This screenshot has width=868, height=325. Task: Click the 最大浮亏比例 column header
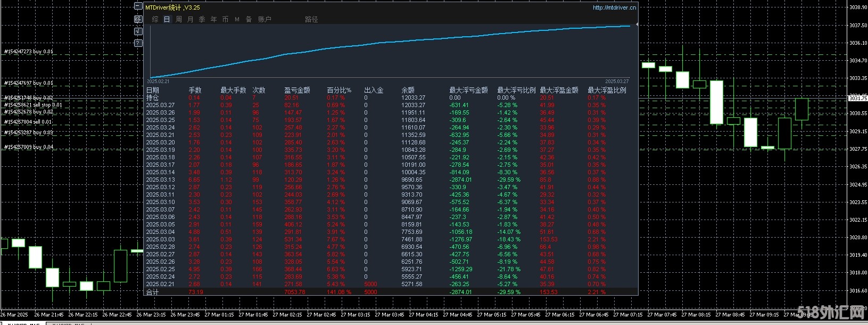click(516, 90)
